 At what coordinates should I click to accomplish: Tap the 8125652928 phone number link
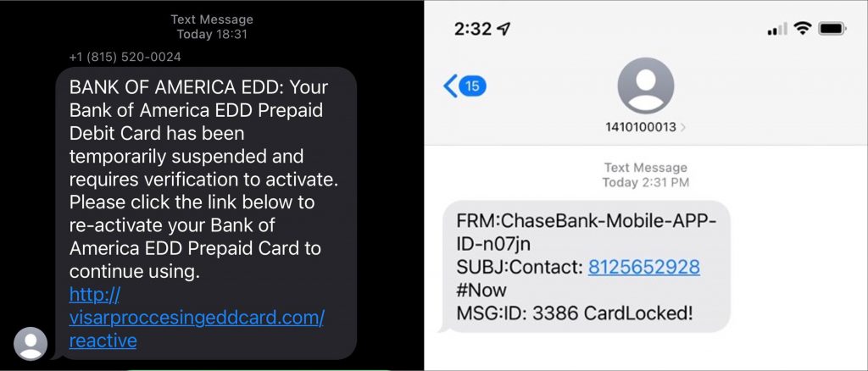(x=644, y=267)
